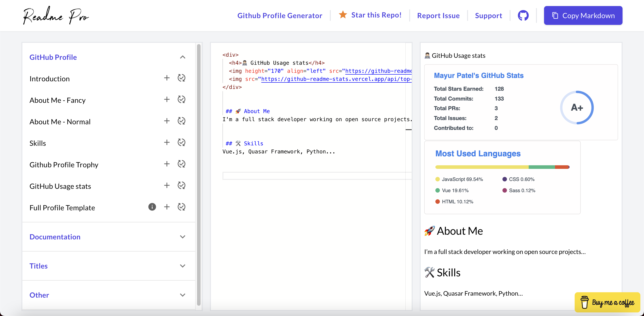Click info icon beside Full Profile Template
Viewport: 644px width, 316px height.
coord(152,207)
